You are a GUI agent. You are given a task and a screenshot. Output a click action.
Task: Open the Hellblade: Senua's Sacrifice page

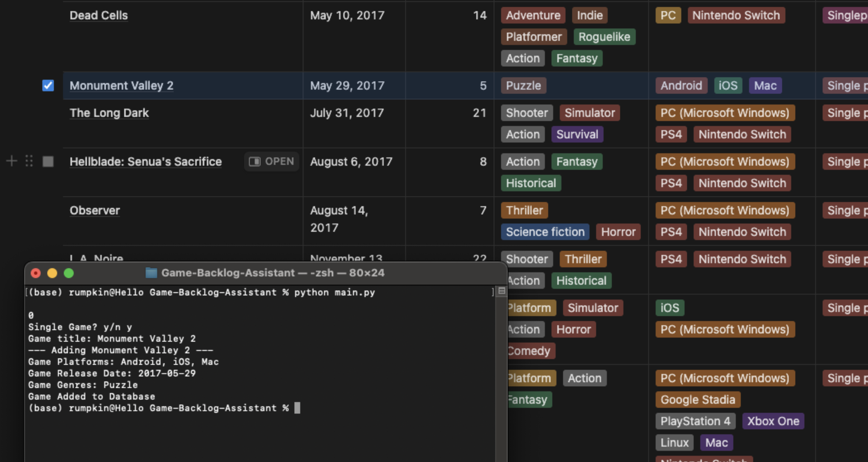click(146, 162)
